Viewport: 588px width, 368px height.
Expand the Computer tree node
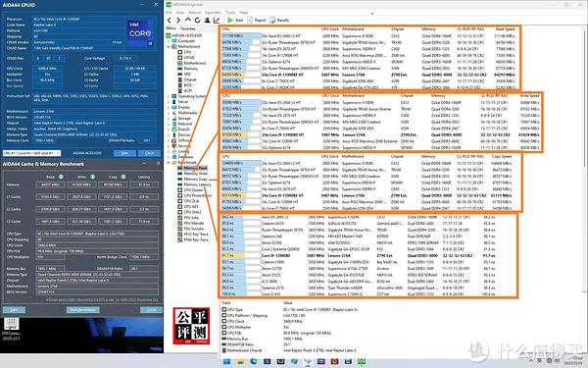coord(169,41)
